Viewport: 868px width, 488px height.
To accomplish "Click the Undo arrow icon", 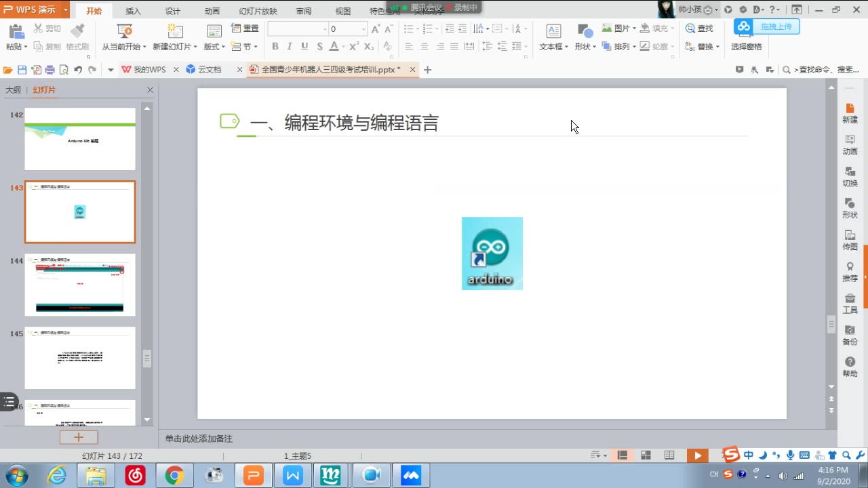I will tap(78, 70).
